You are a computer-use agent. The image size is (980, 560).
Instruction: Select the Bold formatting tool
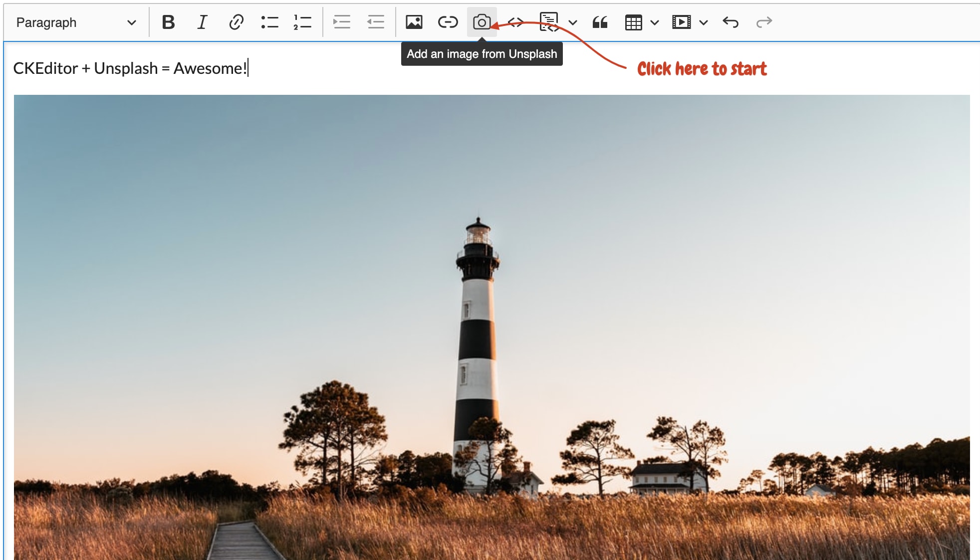(x=167, y=22)
